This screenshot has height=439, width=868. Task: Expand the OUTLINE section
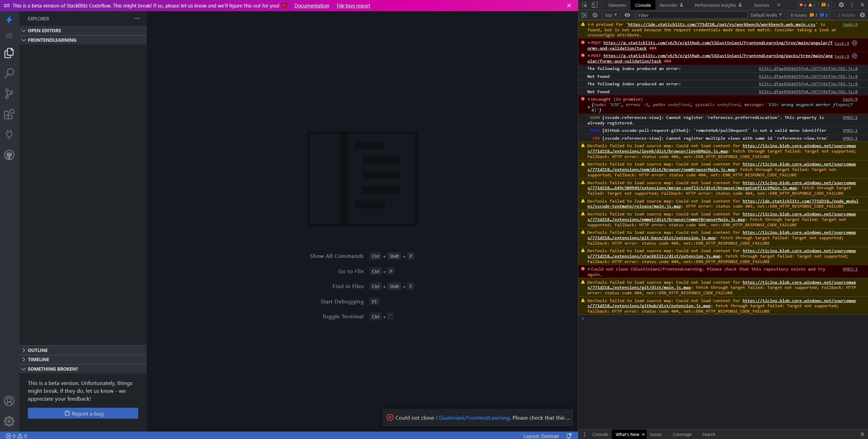[x=83, y=350]
